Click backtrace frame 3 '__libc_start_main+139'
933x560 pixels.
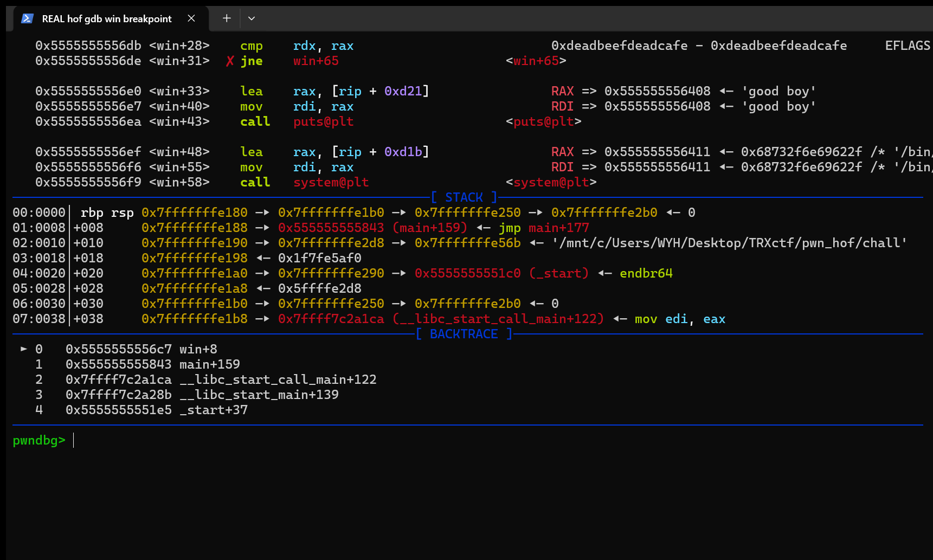(x=259, y=395)
